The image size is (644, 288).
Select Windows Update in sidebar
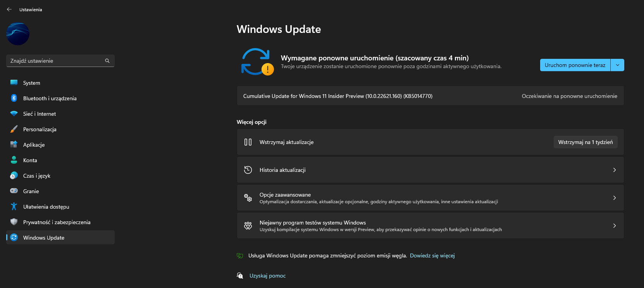(60, 238)
